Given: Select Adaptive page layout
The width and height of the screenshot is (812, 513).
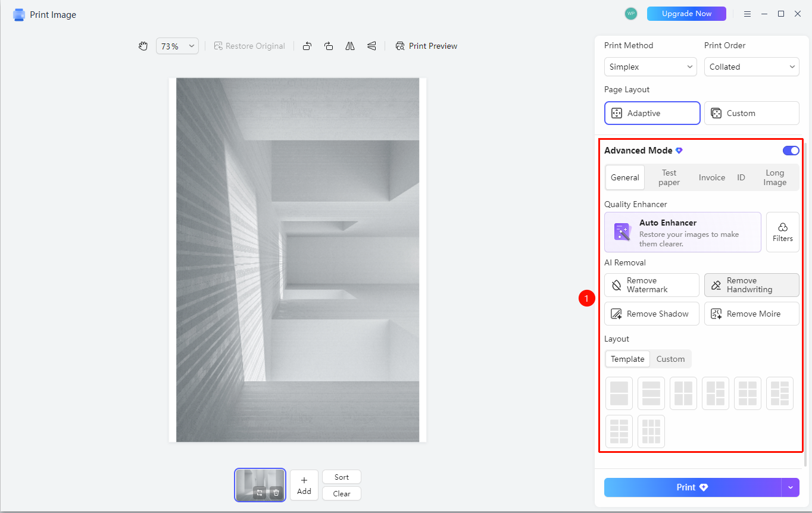Looking at the screenshot, I should point(652,113).
